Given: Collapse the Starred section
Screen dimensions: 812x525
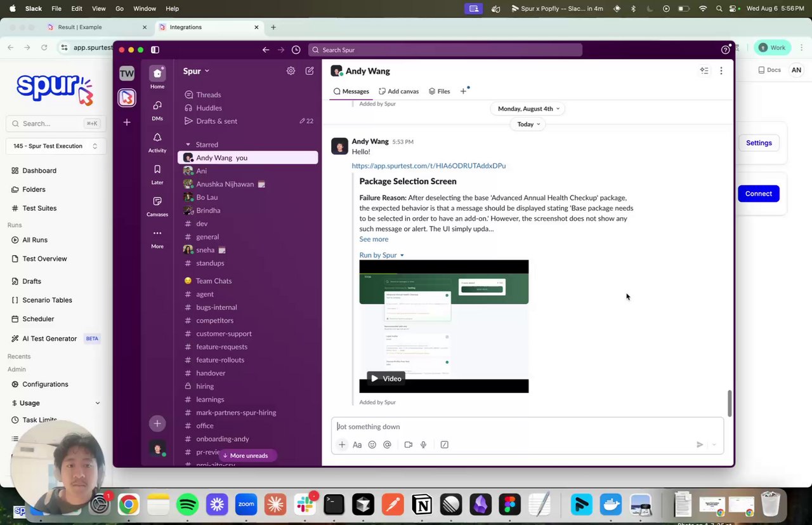Looking at the screenshot, I should pos(188,145).
